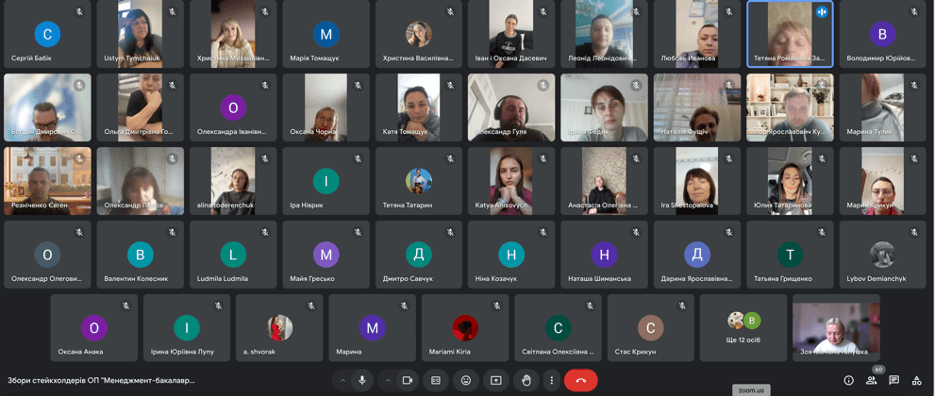This screenshot has width=936, height=396.
Task: Open the emoji reactions picker
Action: click(466, 380)
